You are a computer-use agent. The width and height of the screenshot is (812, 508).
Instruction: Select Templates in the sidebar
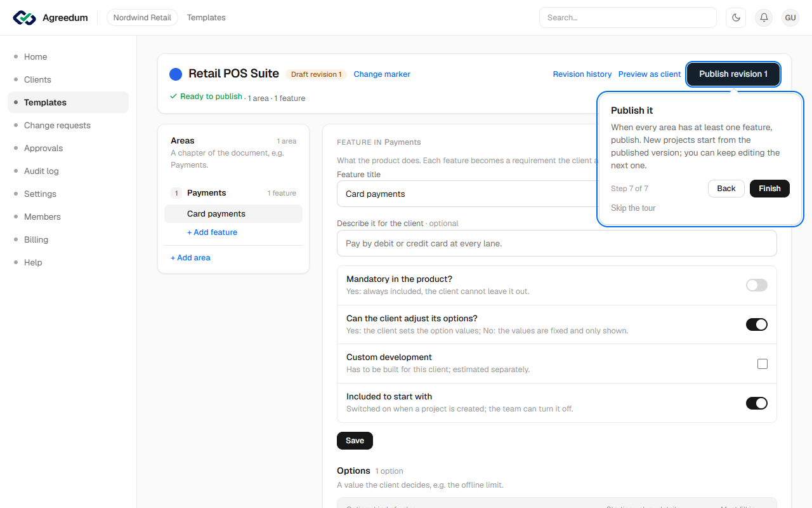(69, 102)
